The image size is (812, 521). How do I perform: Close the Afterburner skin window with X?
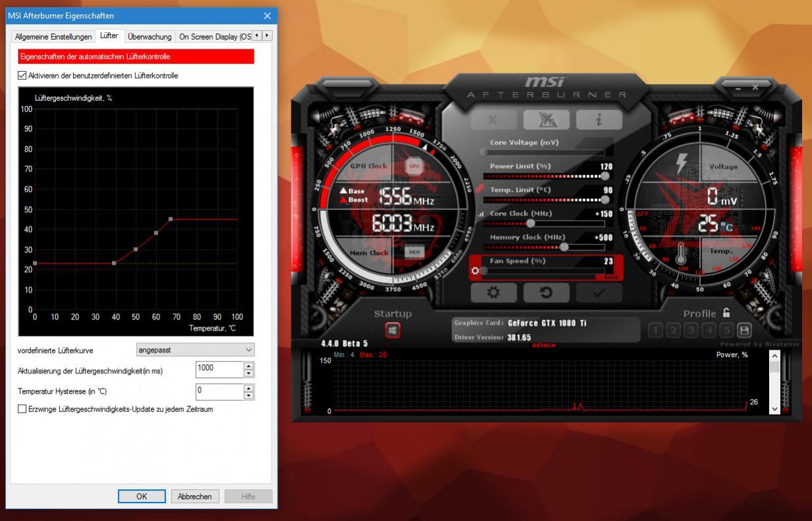(x=755, y=87)
